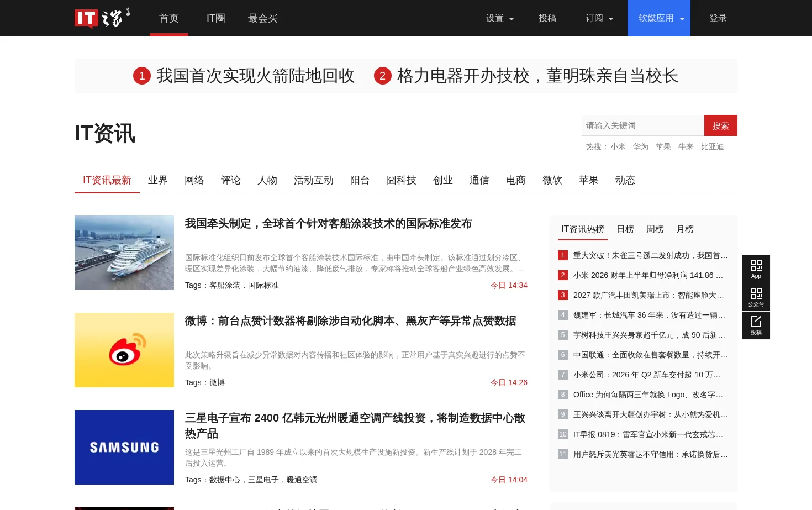Switch hot list to 日榜

tap(625, 229)
